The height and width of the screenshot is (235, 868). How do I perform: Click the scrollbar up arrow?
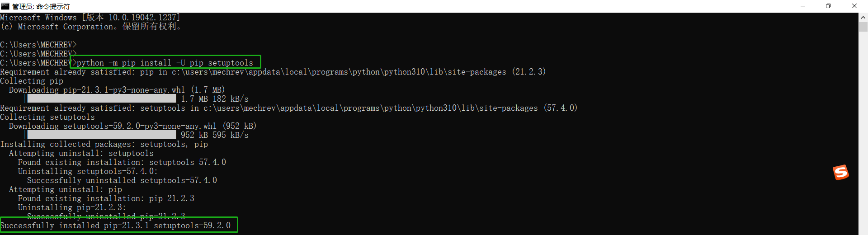point(863,17)
